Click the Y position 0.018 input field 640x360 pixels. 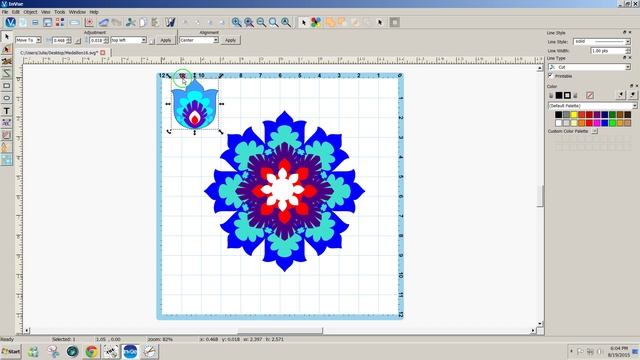[x=97, y=40]
